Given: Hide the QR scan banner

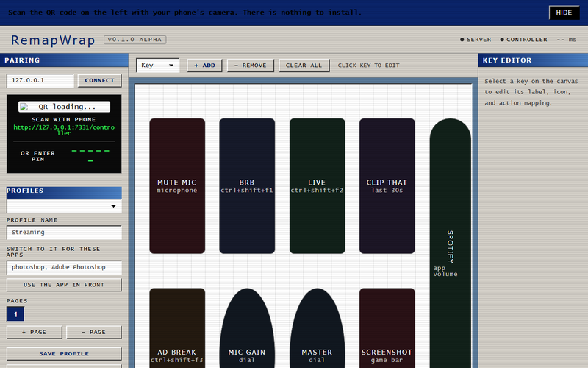Looking at the screenshot, I should (x=564, y=13).
